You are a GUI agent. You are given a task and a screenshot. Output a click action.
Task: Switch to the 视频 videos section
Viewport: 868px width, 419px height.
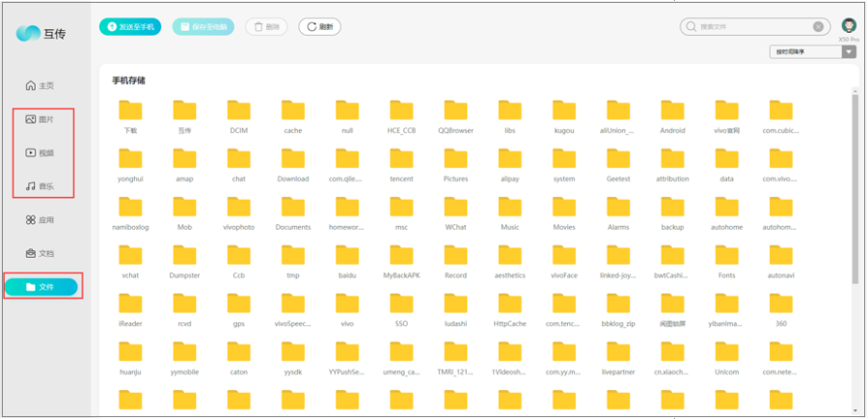(x=40, y=153)
